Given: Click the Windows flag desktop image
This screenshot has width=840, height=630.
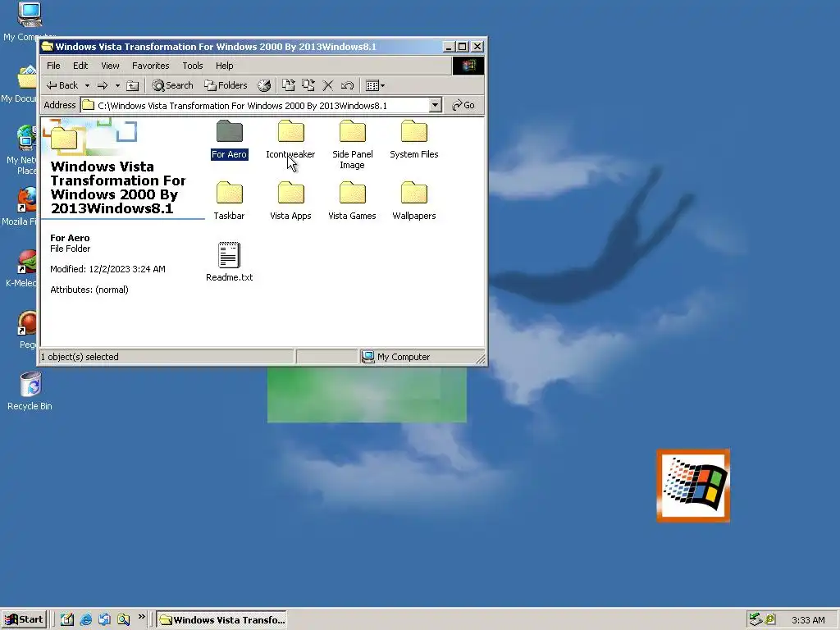Looking at the screenshot, I should (x=693, y=486).
